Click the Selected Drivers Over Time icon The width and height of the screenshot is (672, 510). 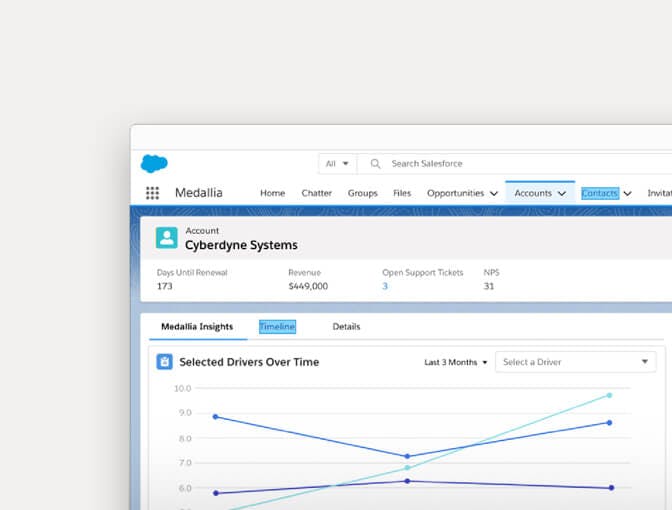[x=165, y=362]
